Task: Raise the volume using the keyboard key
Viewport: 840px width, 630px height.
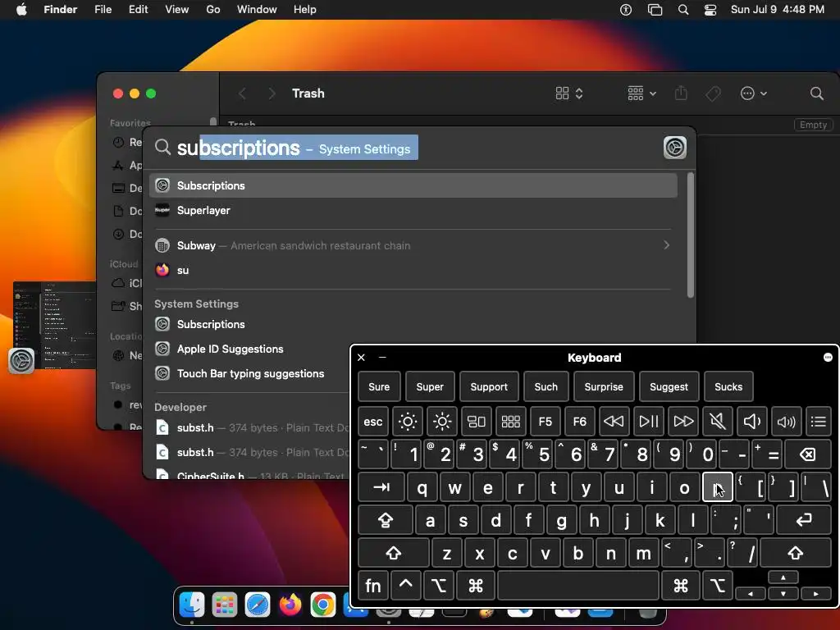Action: (786, 422)
